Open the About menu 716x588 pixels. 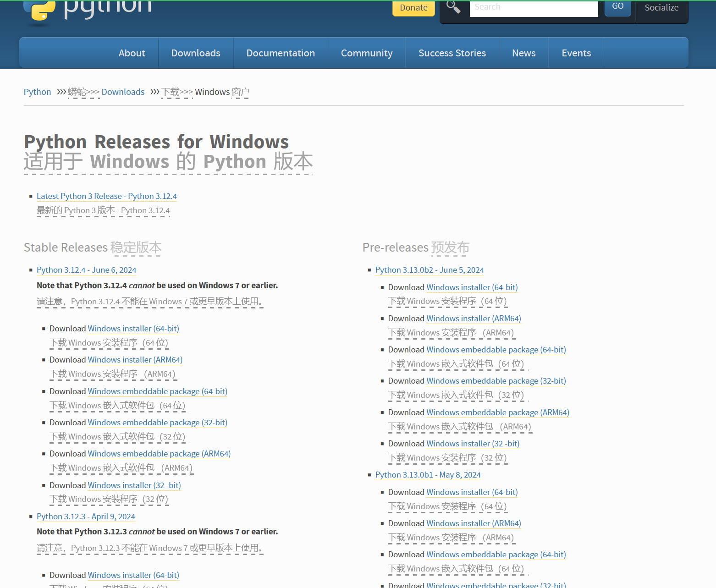pos(132,53)
